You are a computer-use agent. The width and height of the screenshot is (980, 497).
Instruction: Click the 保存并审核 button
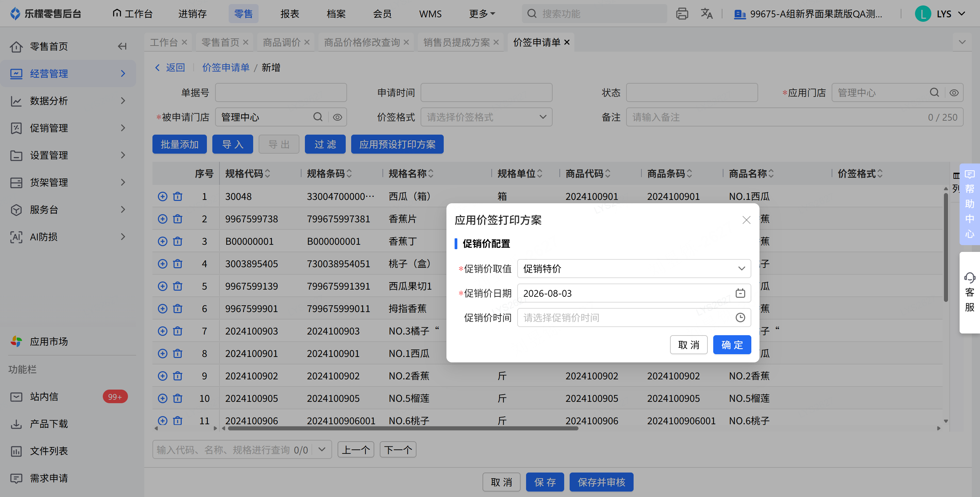coord(601,482)
